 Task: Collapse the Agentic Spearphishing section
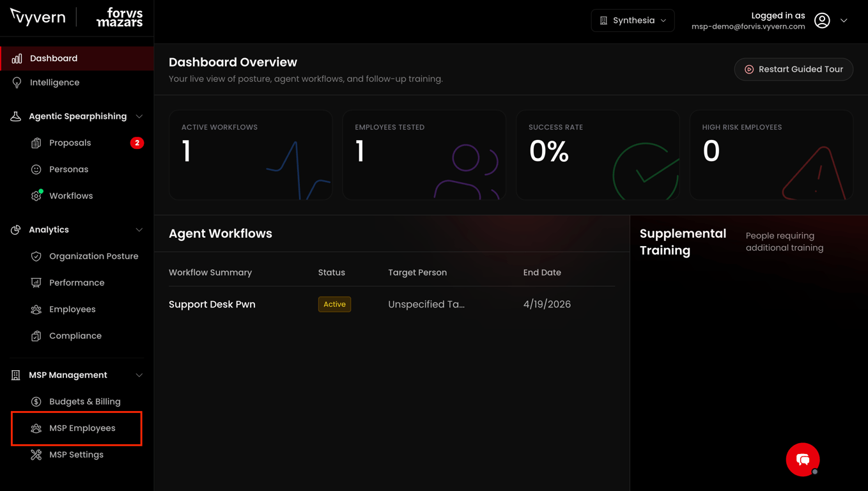click(x=139, y=116)
